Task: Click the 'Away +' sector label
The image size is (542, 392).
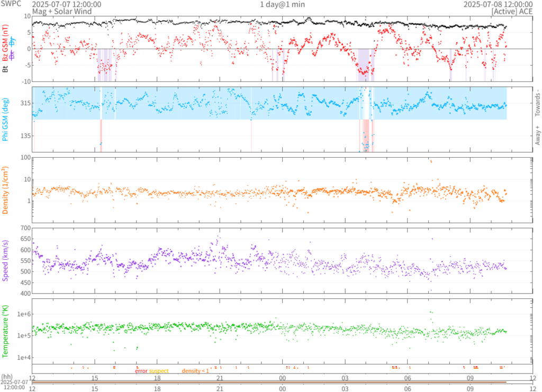Action: point(537,135)
